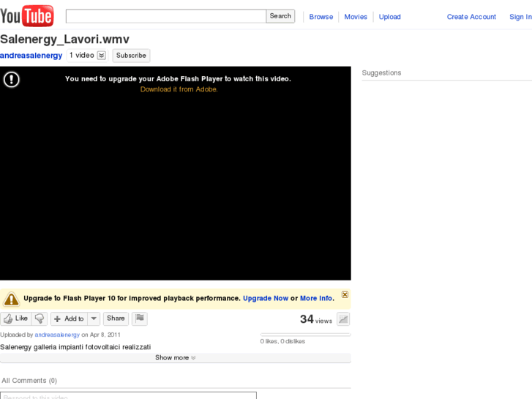
Task: Click the Respond to this video field
Action: [x=128, y=395]
